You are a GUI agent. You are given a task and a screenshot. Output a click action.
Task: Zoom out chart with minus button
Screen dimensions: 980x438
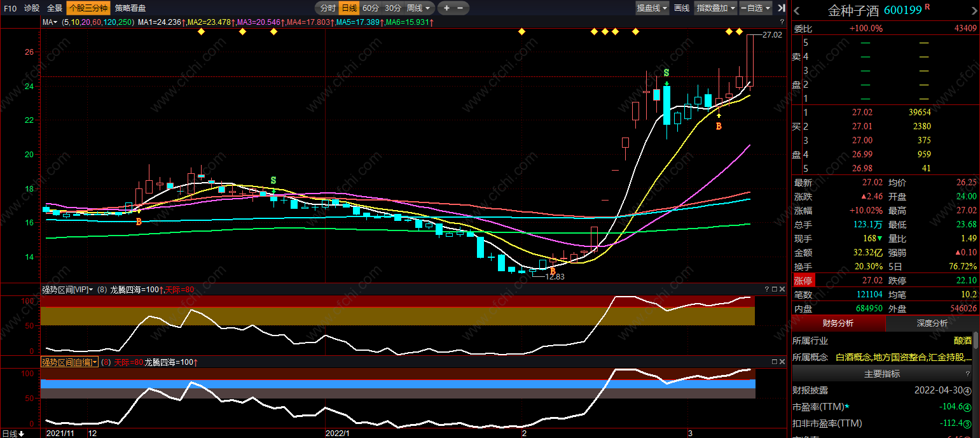(460, 8)
